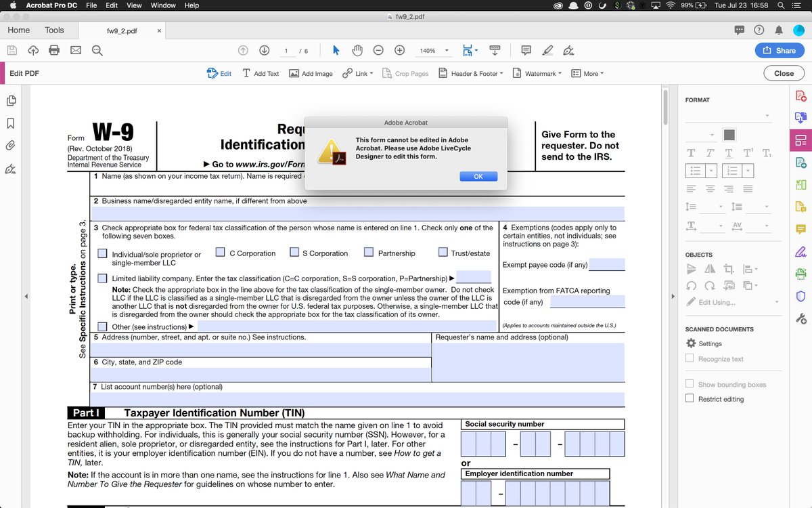Check the S Corporation box
The height and width of the screenshot is (508, 812).
(x=294, y=252)
